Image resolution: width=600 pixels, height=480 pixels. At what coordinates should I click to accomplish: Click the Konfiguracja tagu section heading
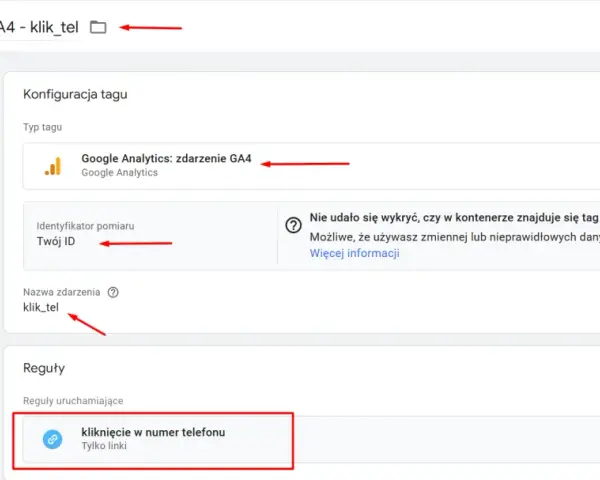click(x=75, y=95)
